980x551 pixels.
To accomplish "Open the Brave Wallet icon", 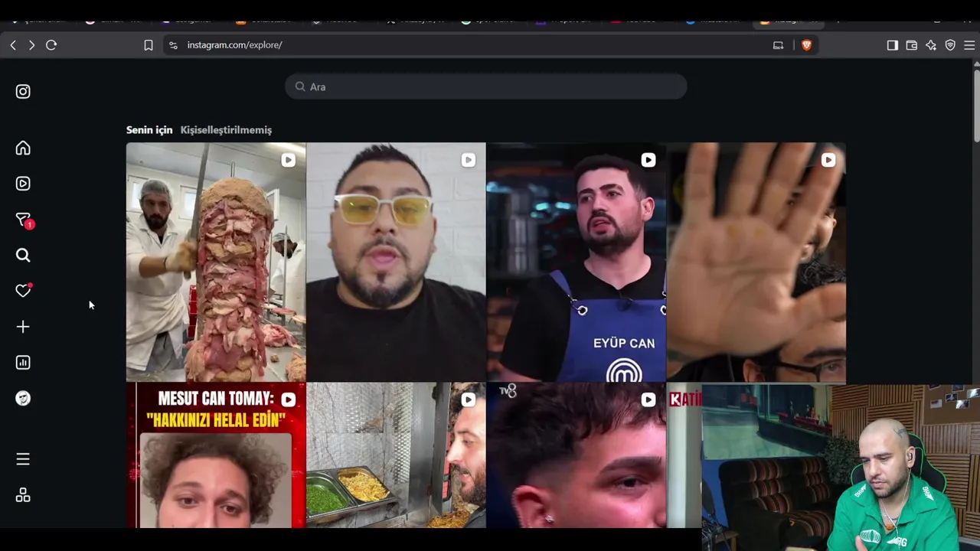I will tap(912, 45).
